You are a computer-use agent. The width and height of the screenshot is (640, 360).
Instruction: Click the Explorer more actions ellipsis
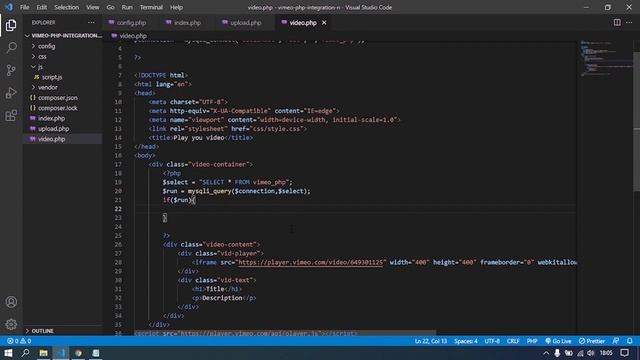[91, 23]
